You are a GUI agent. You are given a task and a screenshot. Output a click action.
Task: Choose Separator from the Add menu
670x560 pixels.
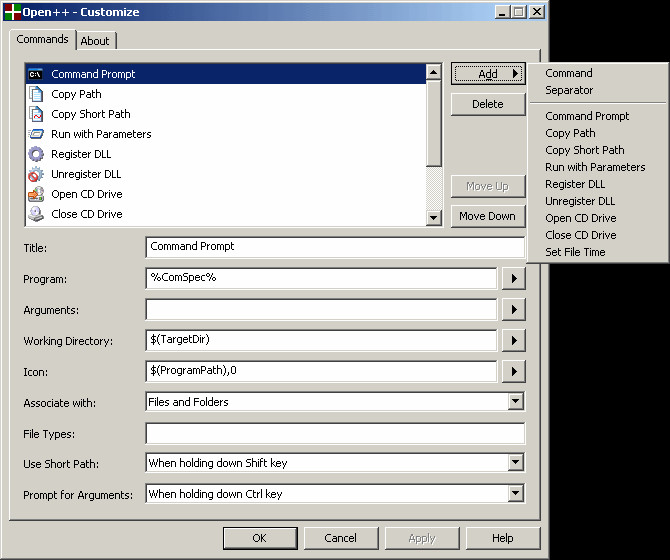598,90
